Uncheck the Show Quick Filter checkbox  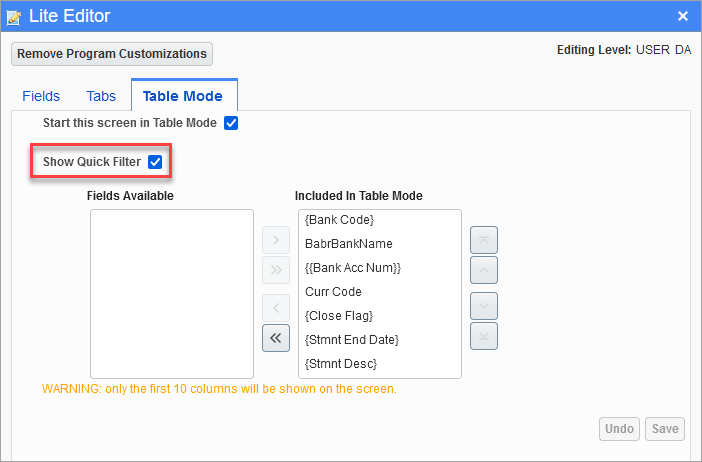tap(155, 161)
